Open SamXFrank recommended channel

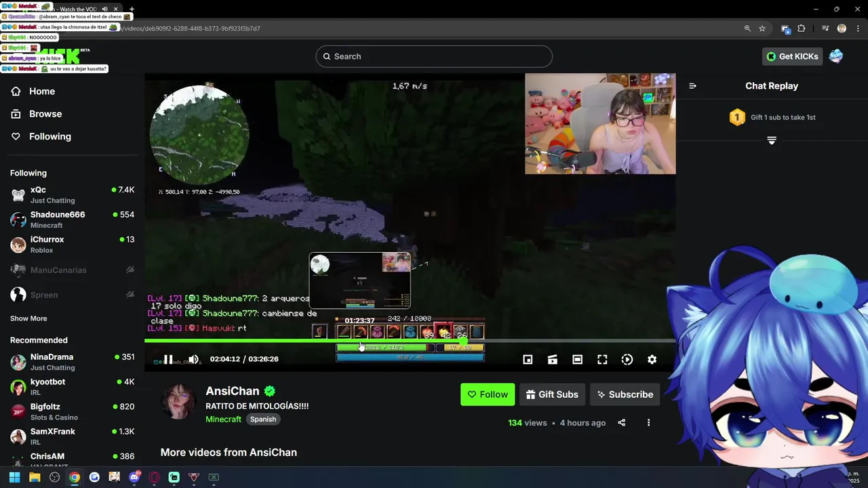[x=72, y=436]
